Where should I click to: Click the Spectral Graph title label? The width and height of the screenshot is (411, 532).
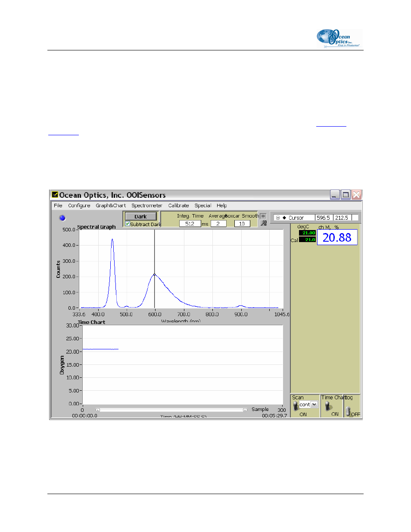[97, 227]
